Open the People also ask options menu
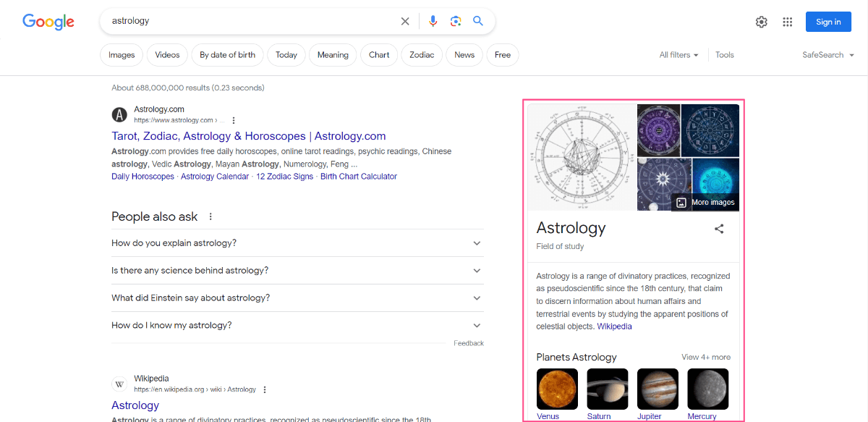Image resolution: width=868 pixels, height=422 pixels. click(x=210, y=216)
